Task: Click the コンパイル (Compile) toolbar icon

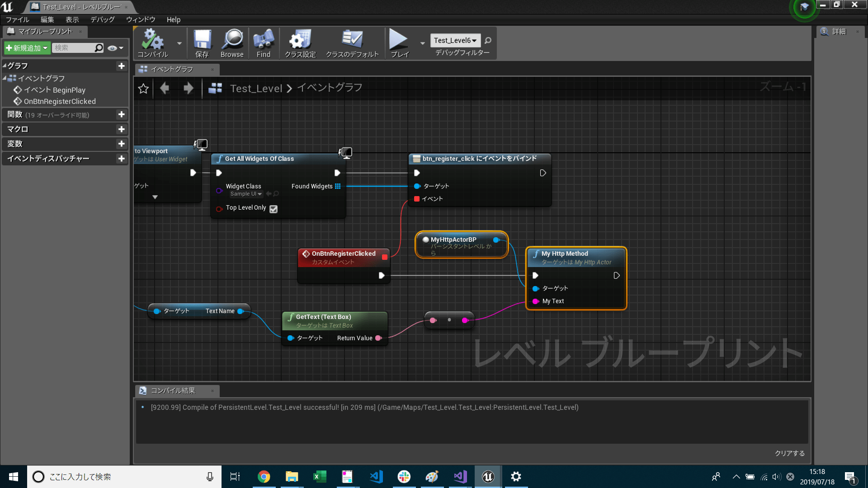Action: pyautogui.click(x=153, y=43)
